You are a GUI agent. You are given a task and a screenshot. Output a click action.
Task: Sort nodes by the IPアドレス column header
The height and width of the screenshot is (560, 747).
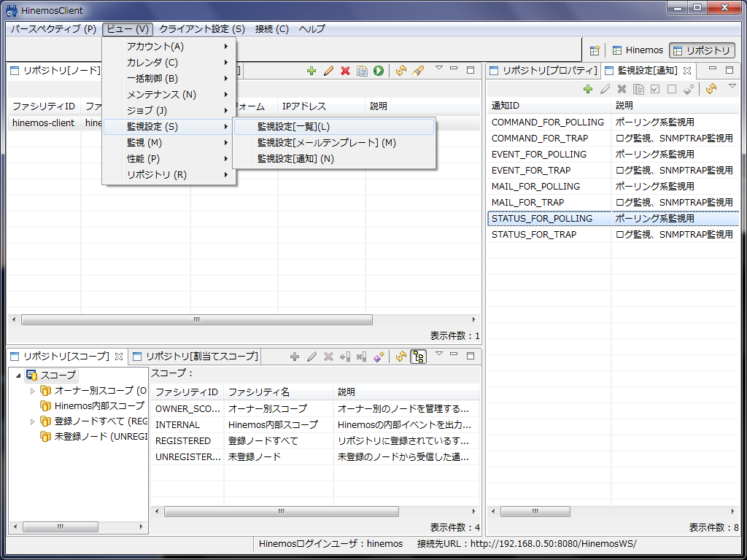(x=322, y=106)
